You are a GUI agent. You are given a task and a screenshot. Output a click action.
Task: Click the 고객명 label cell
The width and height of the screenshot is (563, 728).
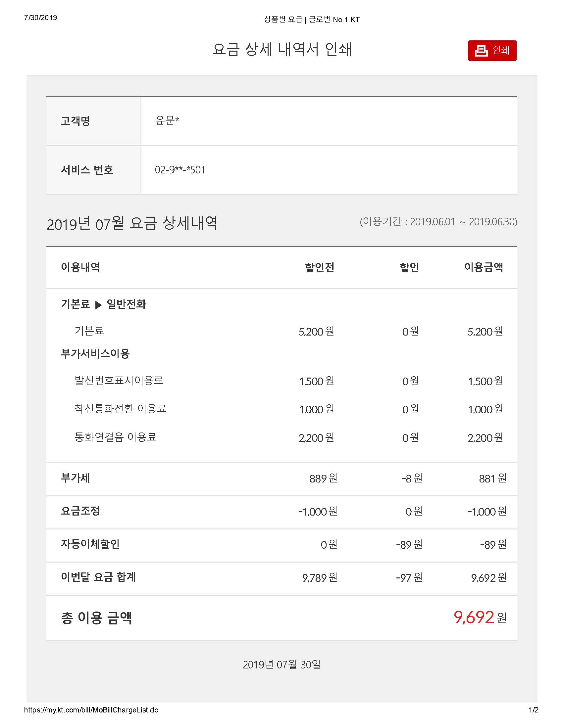tap(76, 121)
